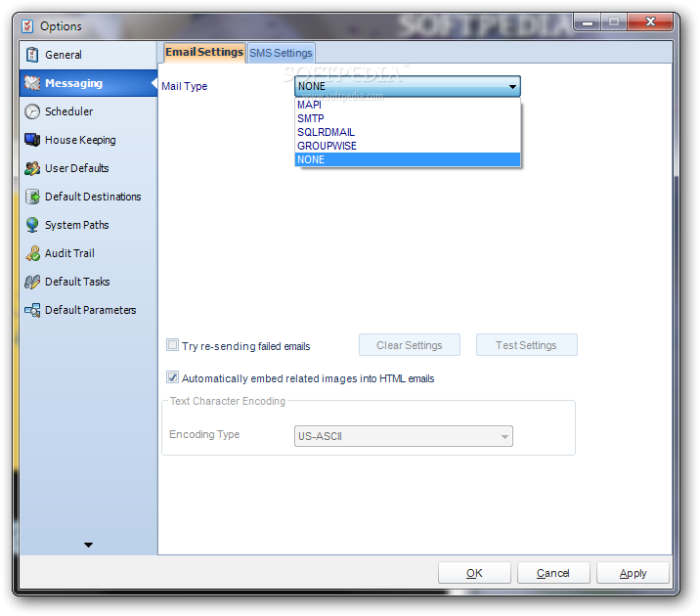This screenshot has height=616, width=700.
Task: Click the Encoding Type label
Action: [204, 434]
